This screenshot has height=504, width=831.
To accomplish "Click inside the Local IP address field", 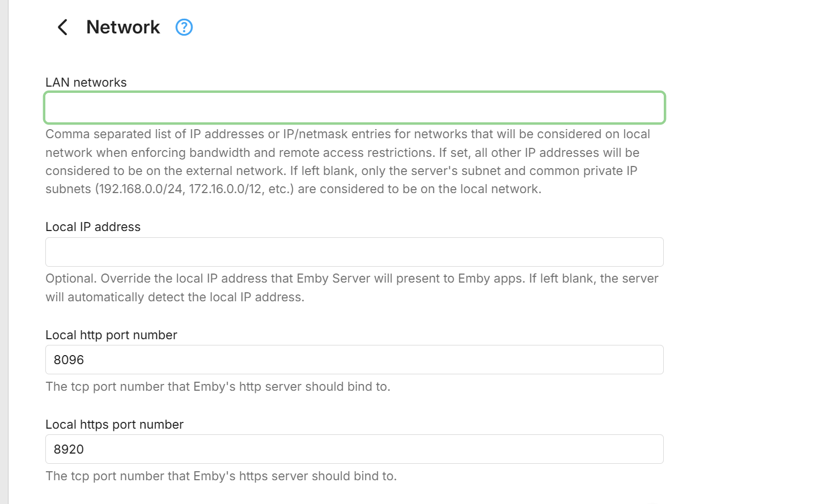I will pyautogui.click(x=354, y=252).
